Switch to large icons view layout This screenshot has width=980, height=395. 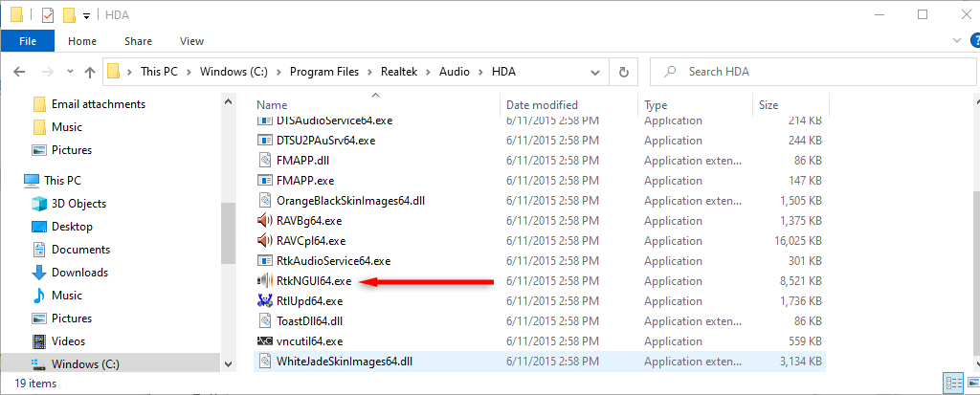click(x=972, y=383)
